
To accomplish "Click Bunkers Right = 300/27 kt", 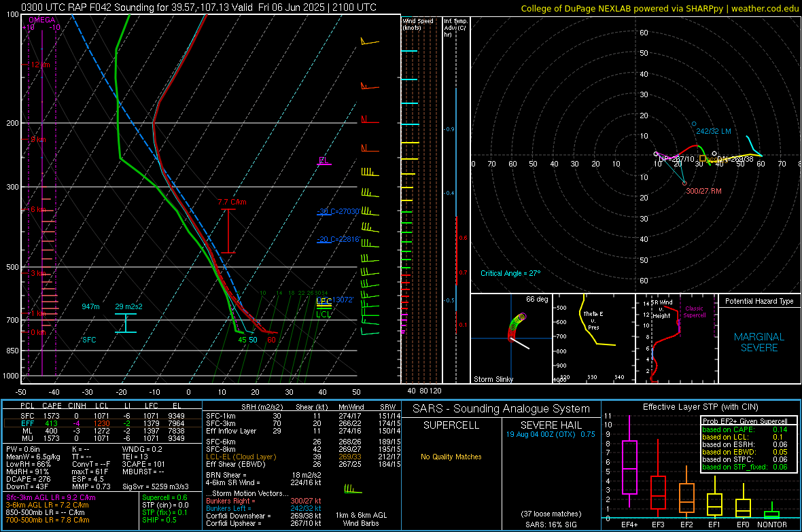I will point(264,501).
